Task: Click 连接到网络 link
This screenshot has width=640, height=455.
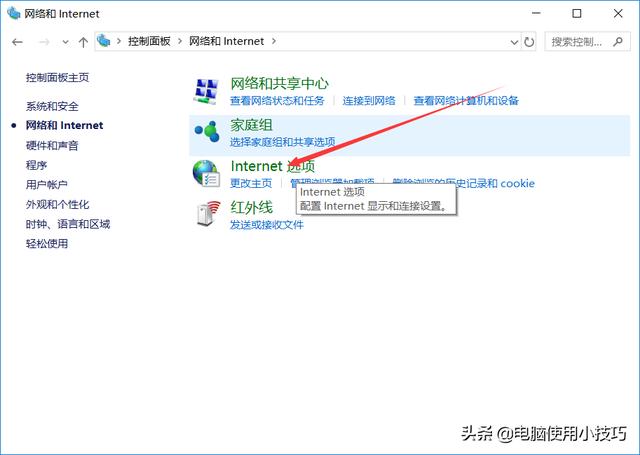Action: tap(369, 100)
